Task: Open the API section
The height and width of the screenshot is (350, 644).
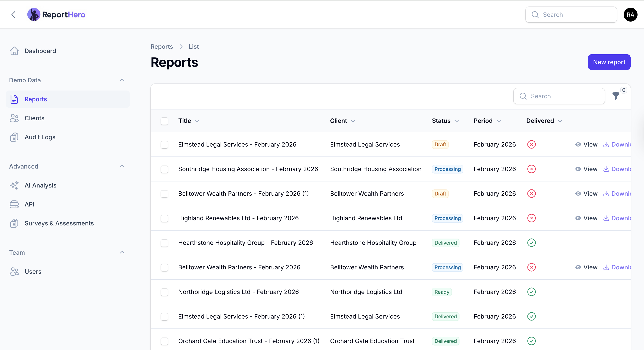Action: pos(29,204)
